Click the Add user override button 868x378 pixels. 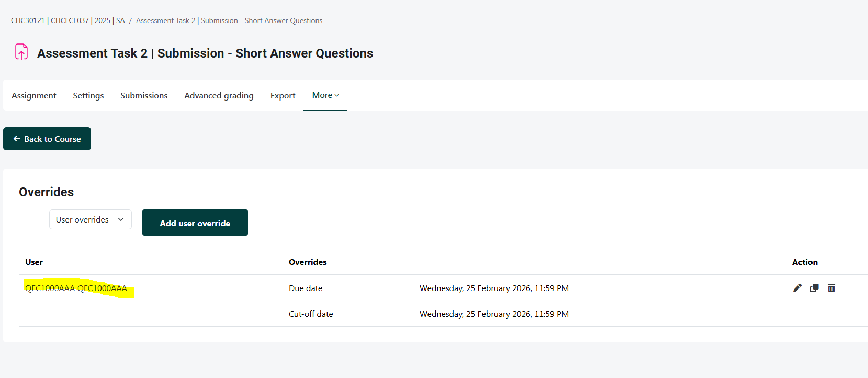coord(195,223)
